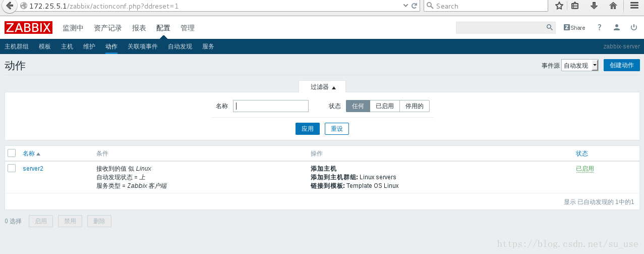Switch to 维护 submenu tab

tap(89, 46)
